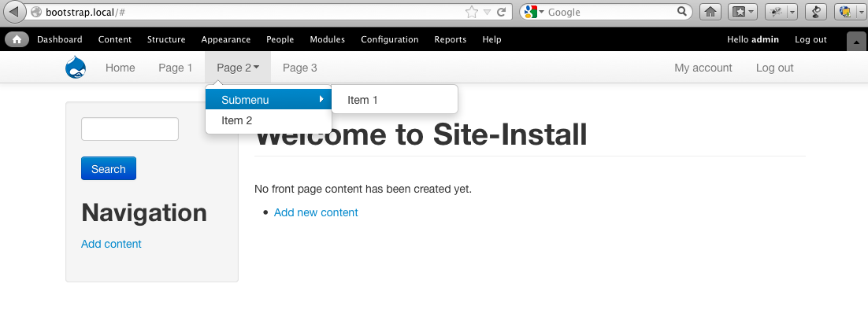Click the Drupal drop logo
868x313 pixels.
(x=76, y=68)
